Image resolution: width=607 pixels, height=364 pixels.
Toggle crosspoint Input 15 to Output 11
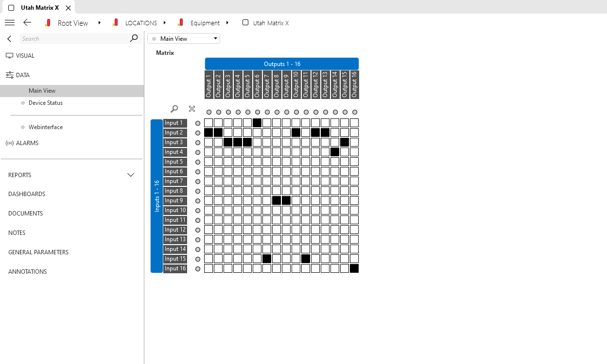click(x=306, y=259)
